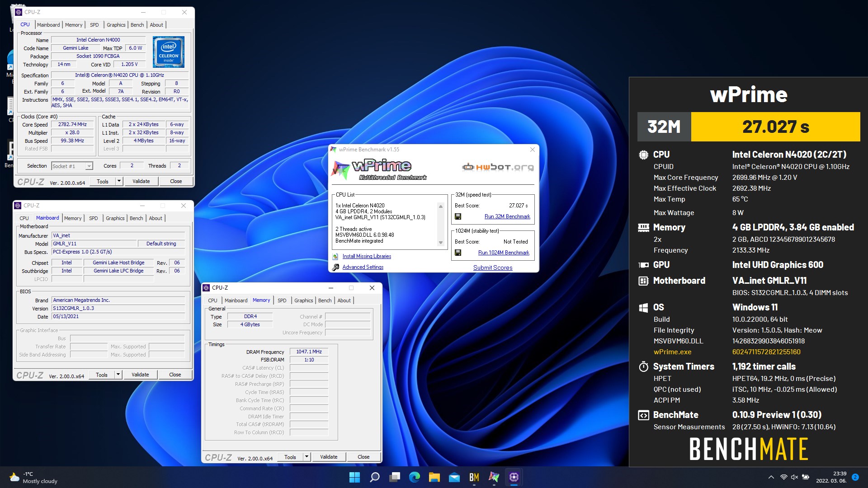The height and width of the screenshot is (488, 868).
Task: Open Tools dropdown arrow in CPU tab window
Action: pos(119,181)
